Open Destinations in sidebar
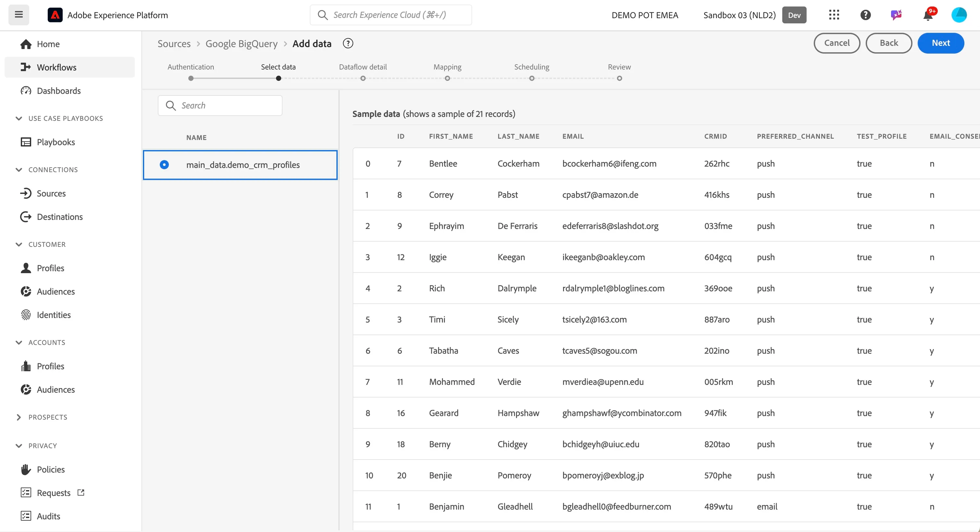980x532 pixels. (69, 217)
